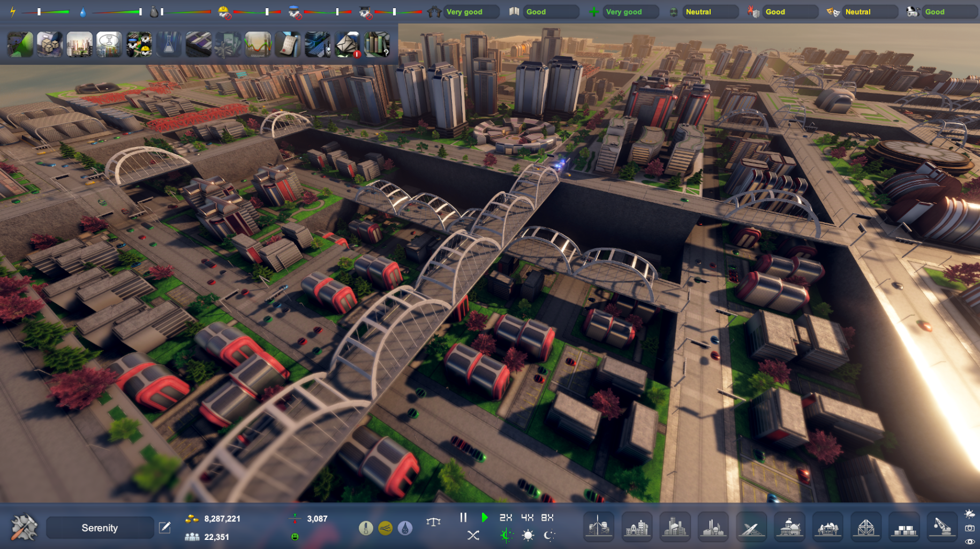This screenshot has width=980, height=549.
Task: Set game speed to 4X
Action: pos(527,517)
